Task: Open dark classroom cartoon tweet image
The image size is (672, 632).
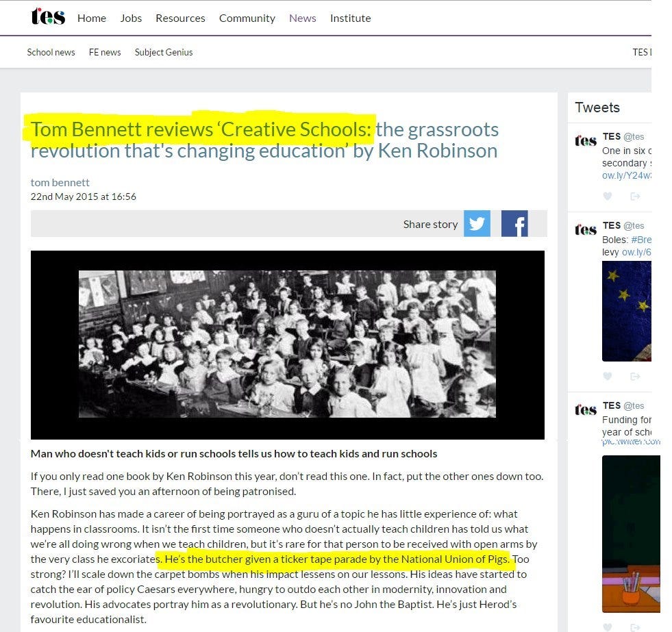Action: [x=631, y=534]
